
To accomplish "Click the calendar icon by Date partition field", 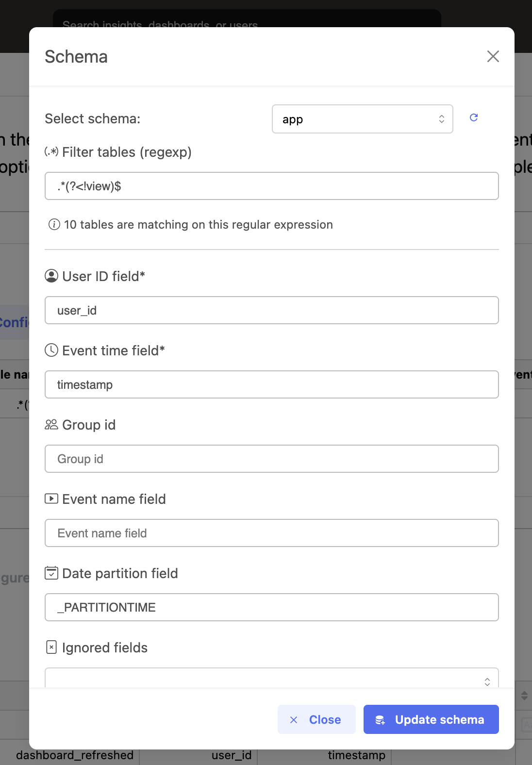I will click(51, 573).
